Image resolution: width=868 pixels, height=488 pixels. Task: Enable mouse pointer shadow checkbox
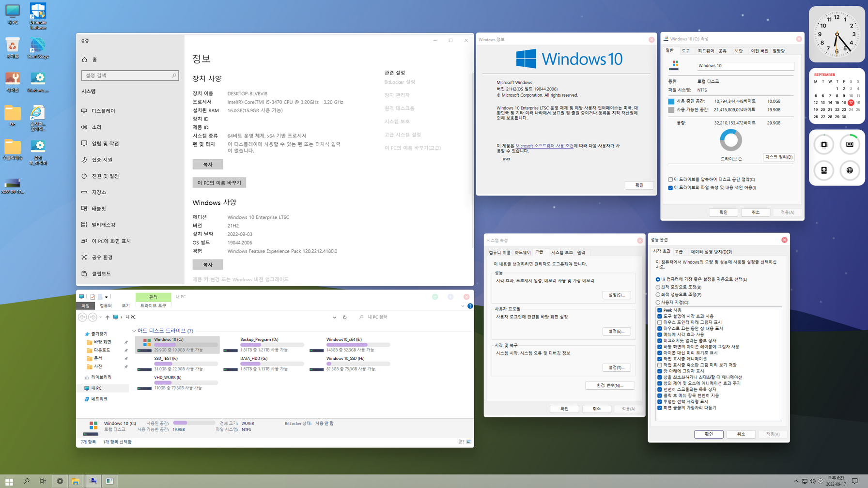coord(660,322)
